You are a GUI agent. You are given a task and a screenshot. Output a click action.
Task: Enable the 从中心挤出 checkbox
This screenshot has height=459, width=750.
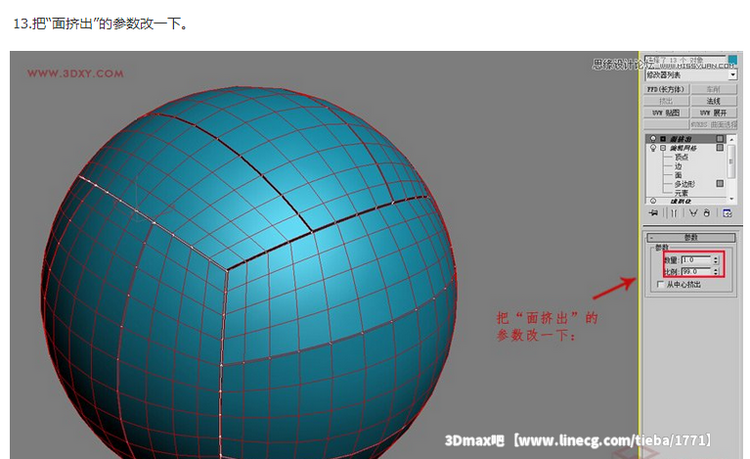tap(661, 284)
